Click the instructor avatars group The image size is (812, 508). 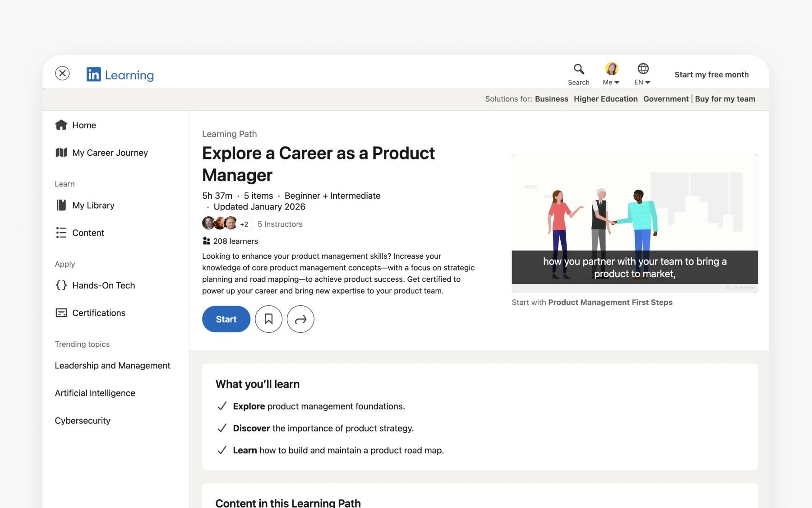click(x=220, y=223)
